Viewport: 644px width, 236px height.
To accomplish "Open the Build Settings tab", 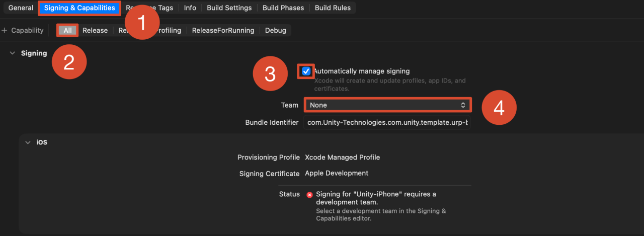I will click(x=229, y=8).
